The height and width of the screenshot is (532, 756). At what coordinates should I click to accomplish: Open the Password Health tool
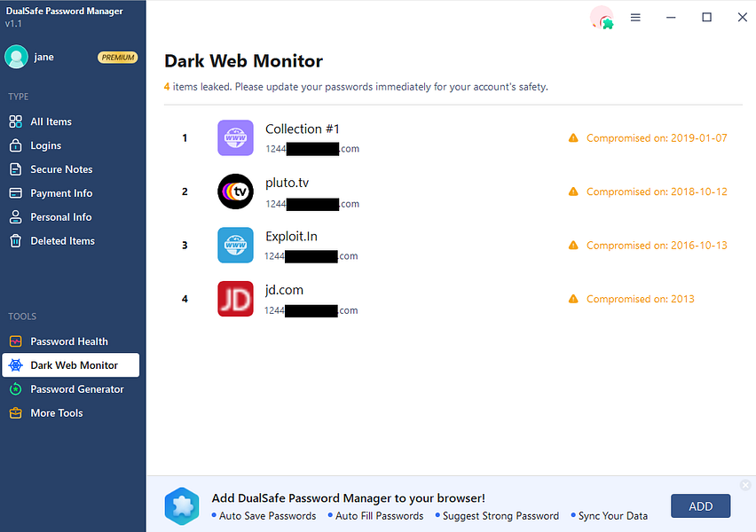click(x=70, y=340)
